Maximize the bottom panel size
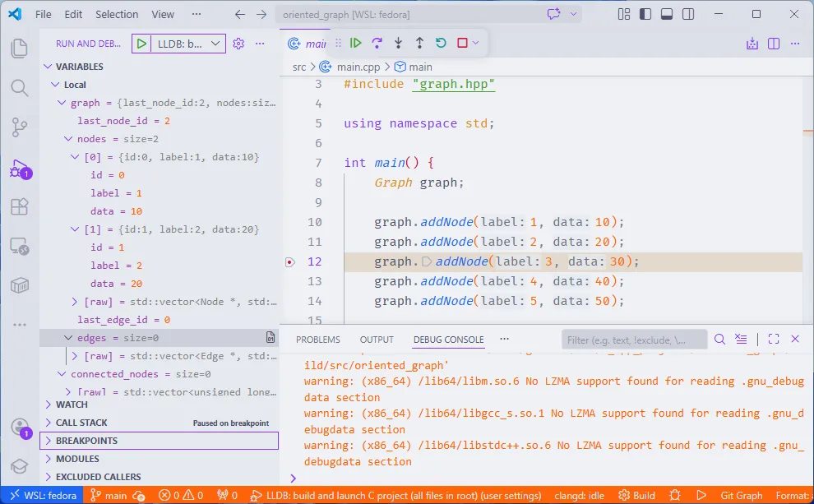The image size is (814, 504). [773, 338]
